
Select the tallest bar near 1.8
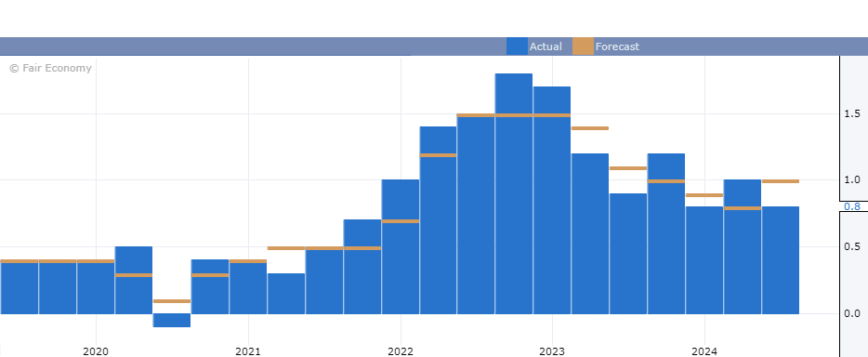tap(514, 193)
